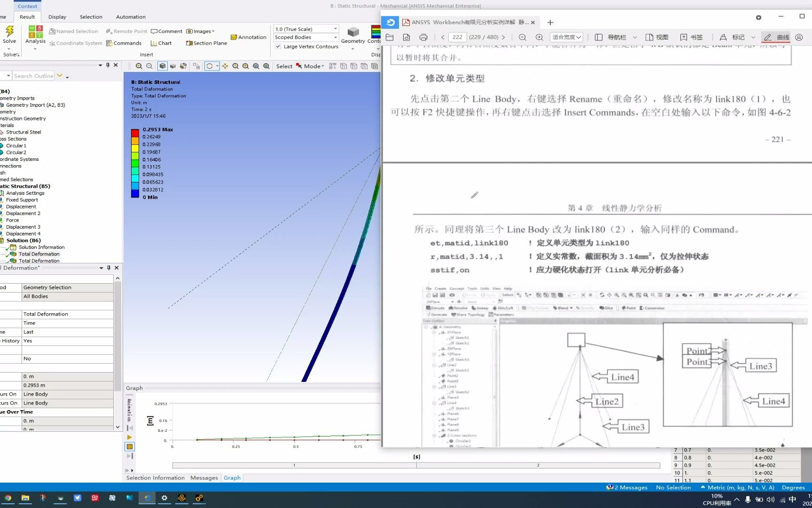Click the PDF page number field 222

(x=458, y=37)
